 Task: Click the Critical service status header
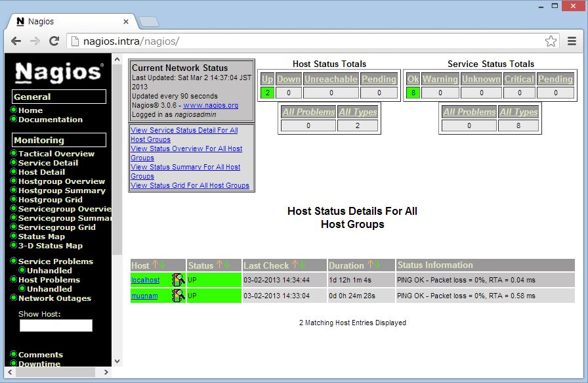[x=519, y=79]
